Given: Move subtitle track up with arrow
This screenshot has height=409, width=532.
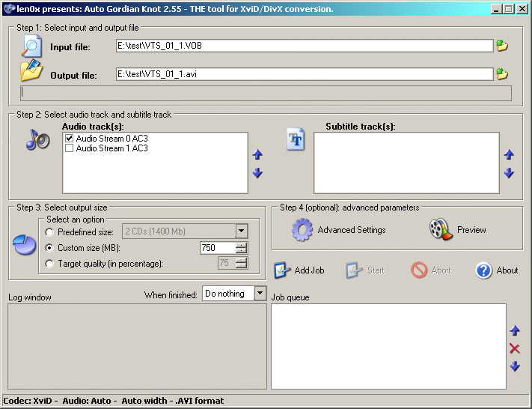Looking at the screenshot, I should [x=509, y=154].
